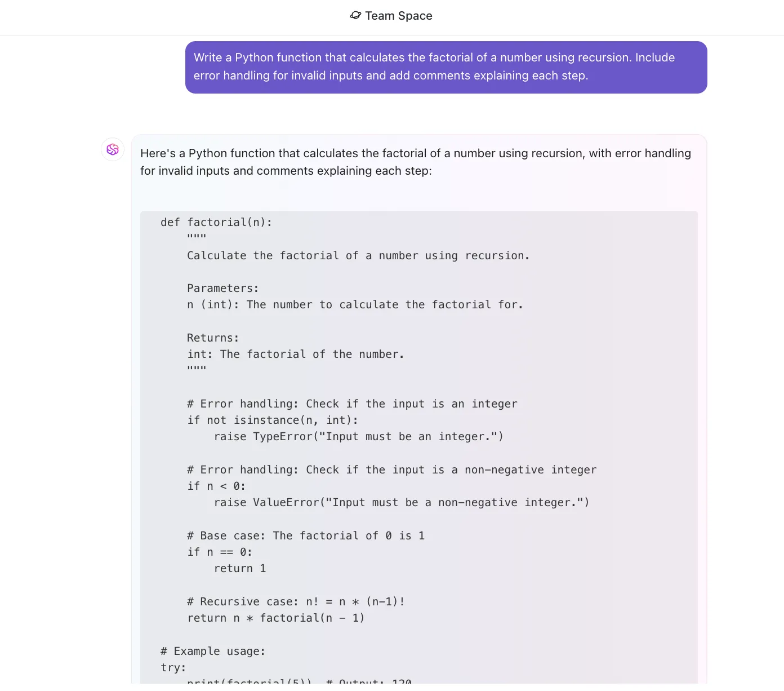The image size is (784, 691).
Task: Click the 'Returns:' line in the docstring
Action: [x=213, y=338]
